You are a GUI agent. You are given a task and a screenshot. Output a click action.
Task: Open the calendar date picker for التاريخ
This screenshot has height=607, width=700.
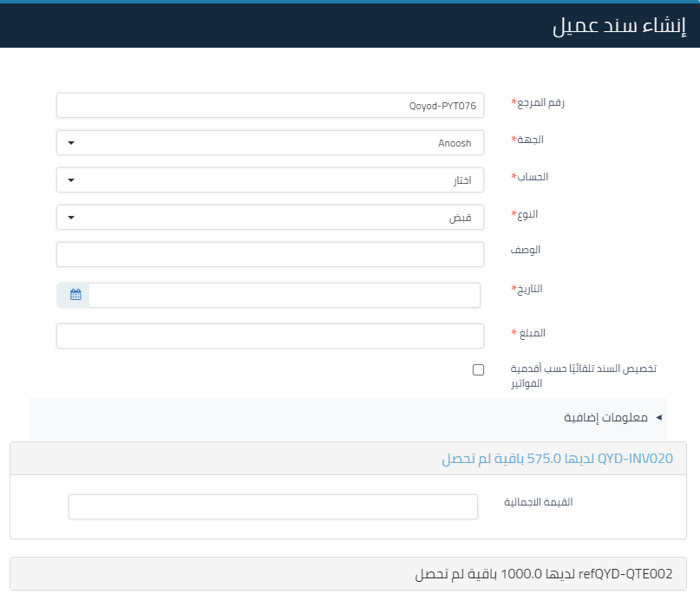pos(76,295)
